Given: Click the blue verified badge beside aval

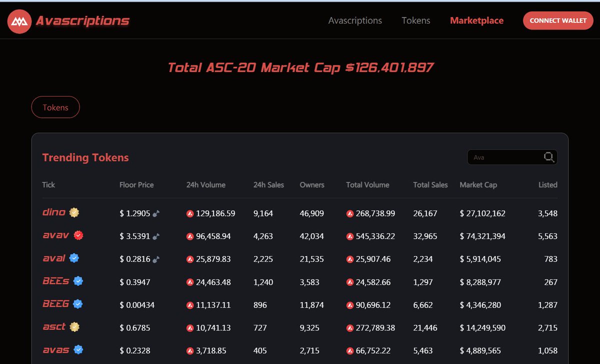Looking at the screenshot, I should pos(74,258).
